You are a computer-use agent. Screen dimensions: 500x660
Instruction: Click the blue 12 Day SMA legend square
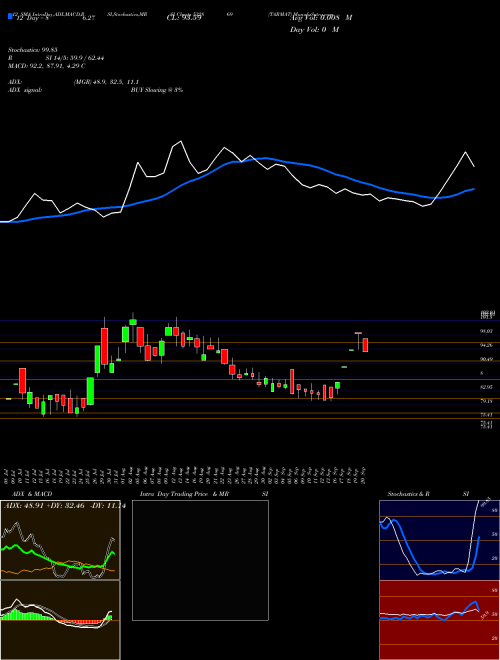10,17
